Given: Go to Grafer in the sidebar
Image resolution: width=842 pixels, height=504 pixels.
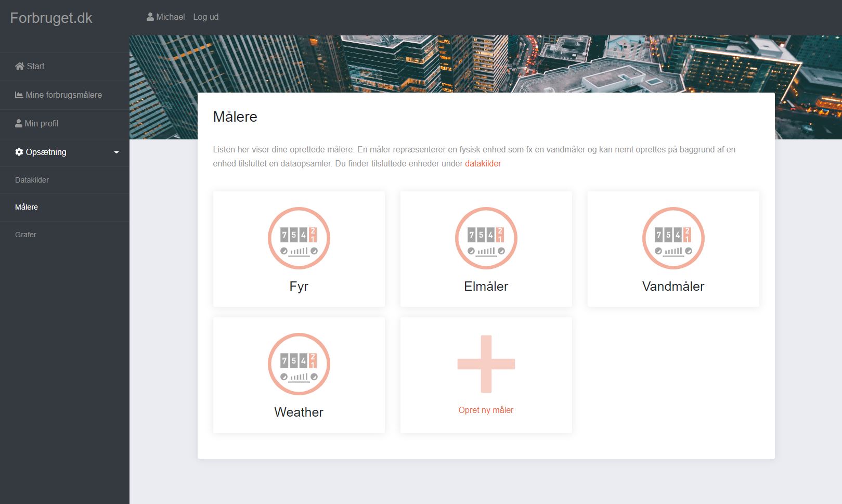Looking at the screenshot, I should (25, 235).
